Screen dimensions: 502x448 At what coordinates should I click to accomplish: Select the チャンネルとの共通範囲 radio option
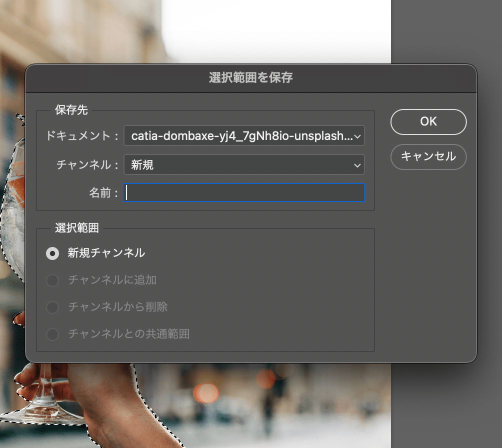pyautogui.click(x=52, y=334)
